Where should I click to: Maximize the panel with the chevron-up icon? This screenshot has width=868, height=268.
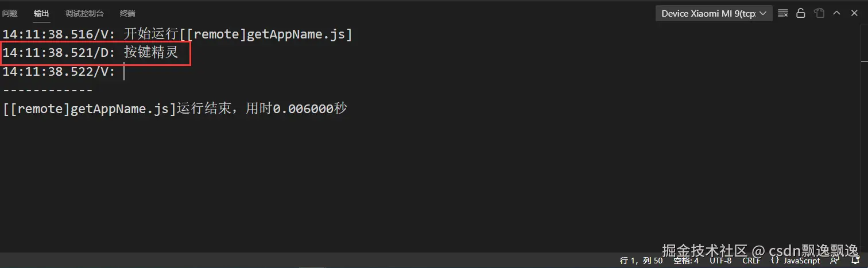(x=837, y=13)
